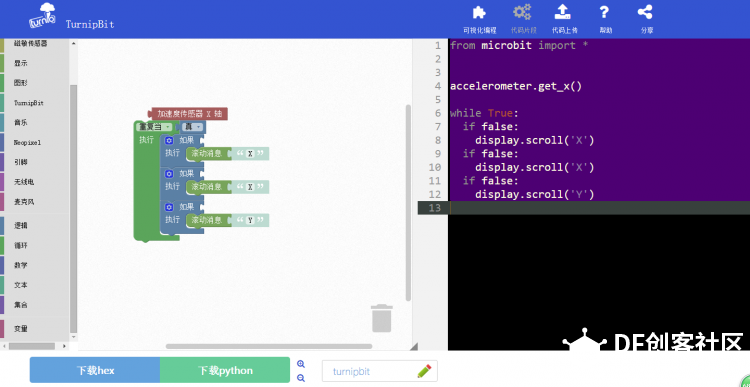
Task: Click the category list scroll-right arrow
Action: [x=65, y=346]
